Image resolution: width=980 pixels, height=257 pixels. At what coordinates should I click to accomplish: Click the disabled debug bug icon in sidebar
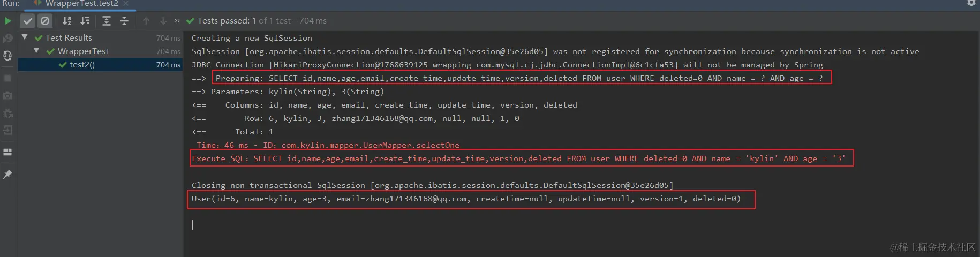click(x=7, y=113)
